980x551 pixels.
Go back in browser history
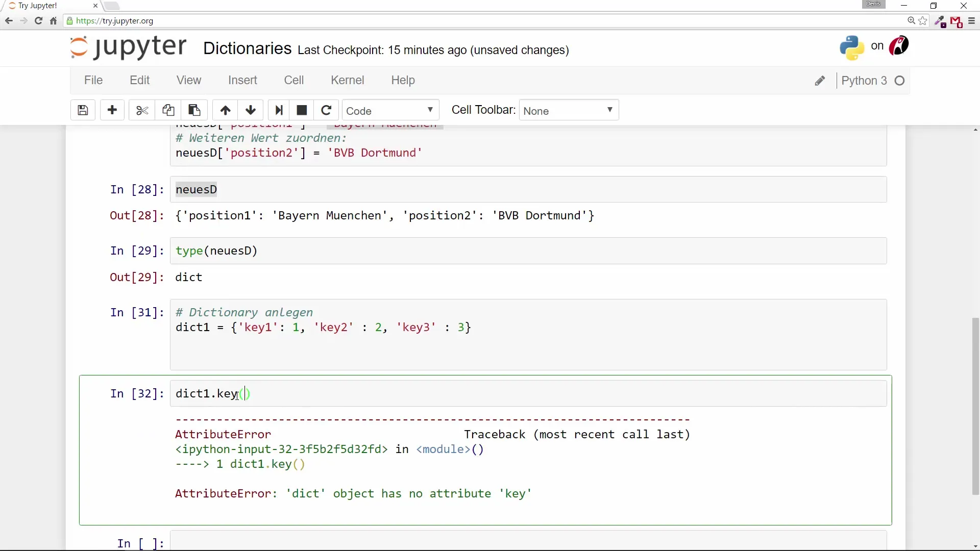(9, 21)
